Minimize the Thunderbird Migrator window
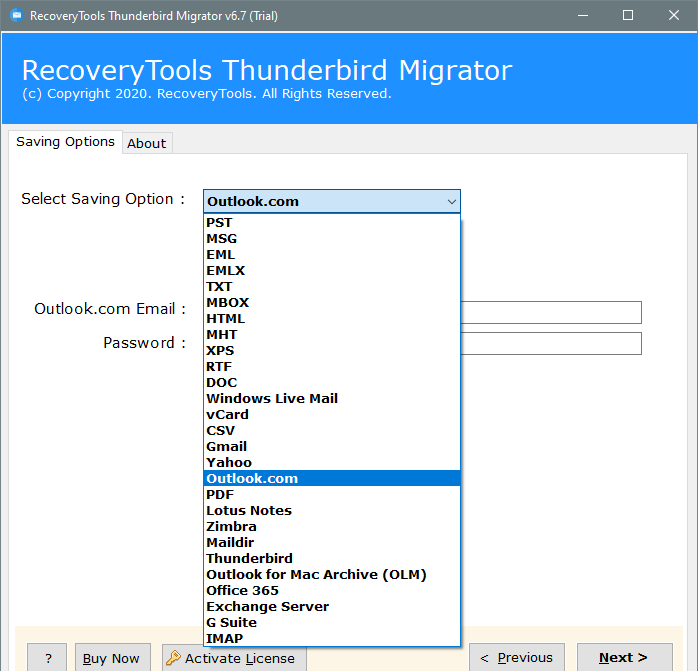698x671 pixels. [x=583, y=16]
